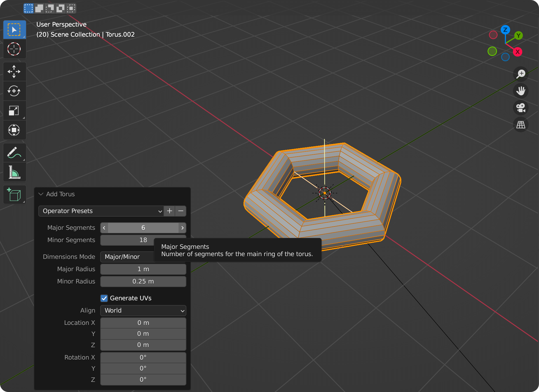Open the Dimensions Mode Major/Minor dropdown
The width and height of the screenshot is (539, 392).
pos(127,257)
